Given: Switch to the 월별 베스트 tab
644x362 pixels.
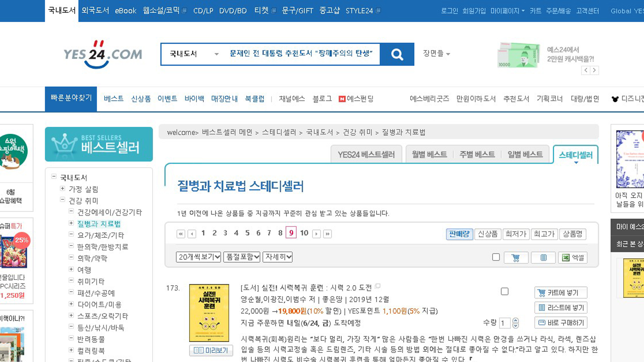Looking at the screenshot, I should tap(429, 155).
